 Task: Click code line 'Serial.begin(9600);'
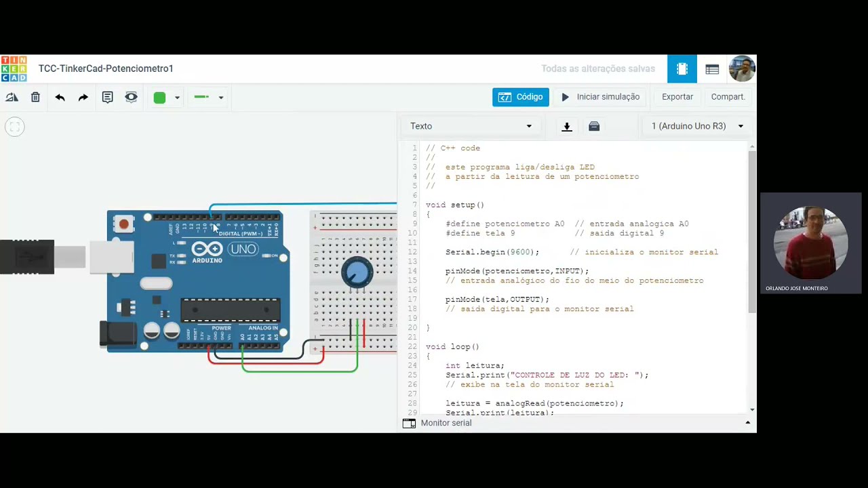click(x=492, y=252)
